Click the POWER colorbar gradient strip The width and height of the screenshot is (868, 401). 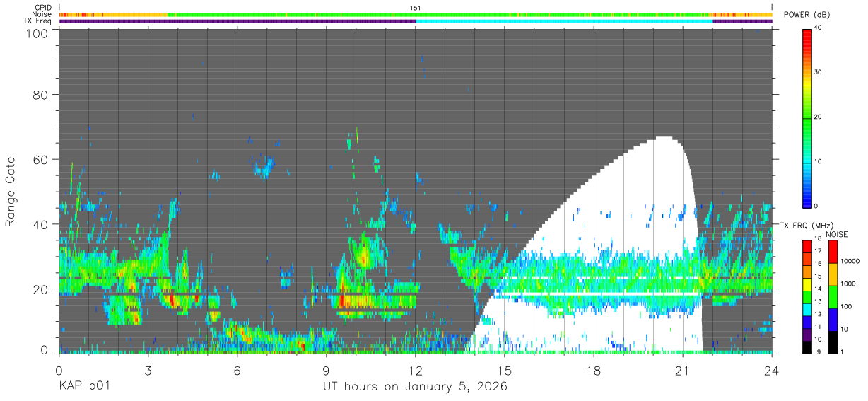click(807, 117)
